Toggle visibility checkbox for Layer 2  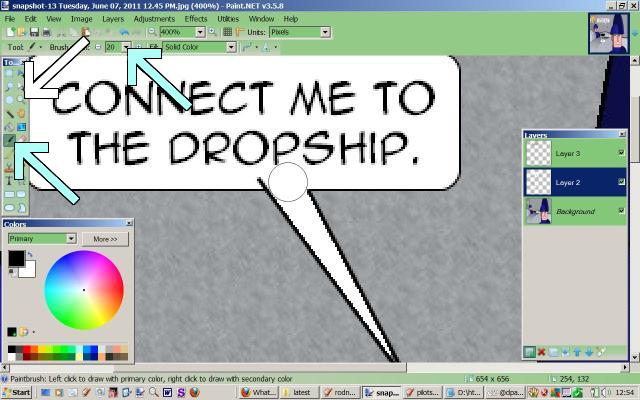point(621,182)
